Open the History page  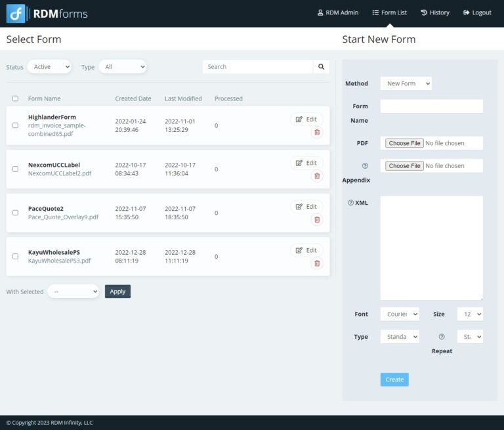pos(435,12)
